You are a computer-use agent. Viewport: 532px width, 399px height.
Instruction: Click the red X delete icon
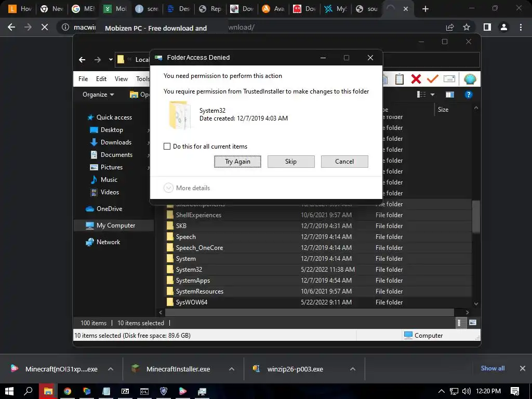coord(416,79)
